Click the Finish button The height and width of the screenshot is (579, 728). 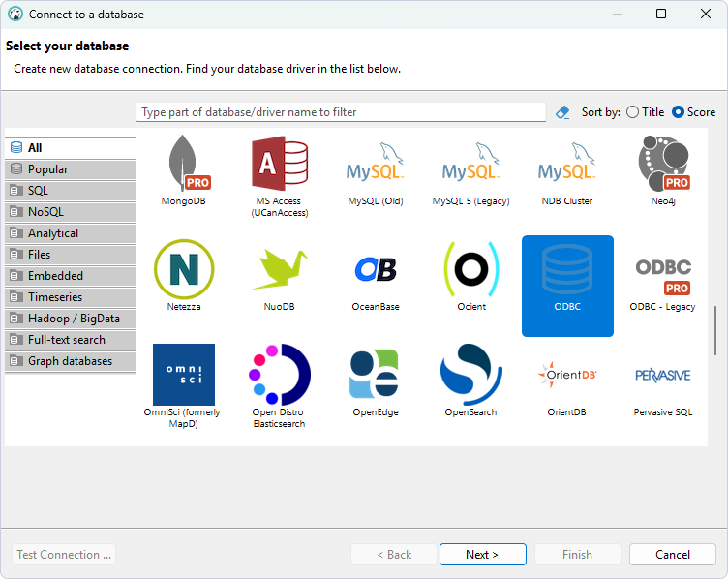coord(578,555)
